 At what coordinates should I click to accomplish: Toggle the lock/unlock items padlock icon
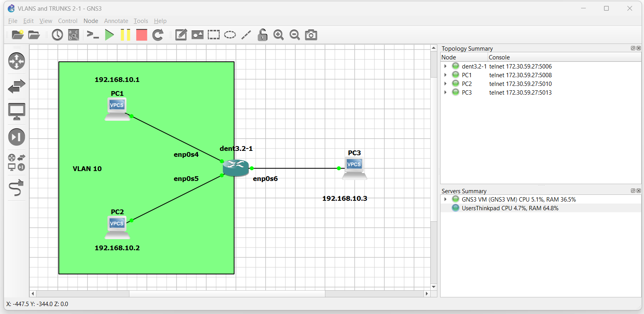(262, 35)
